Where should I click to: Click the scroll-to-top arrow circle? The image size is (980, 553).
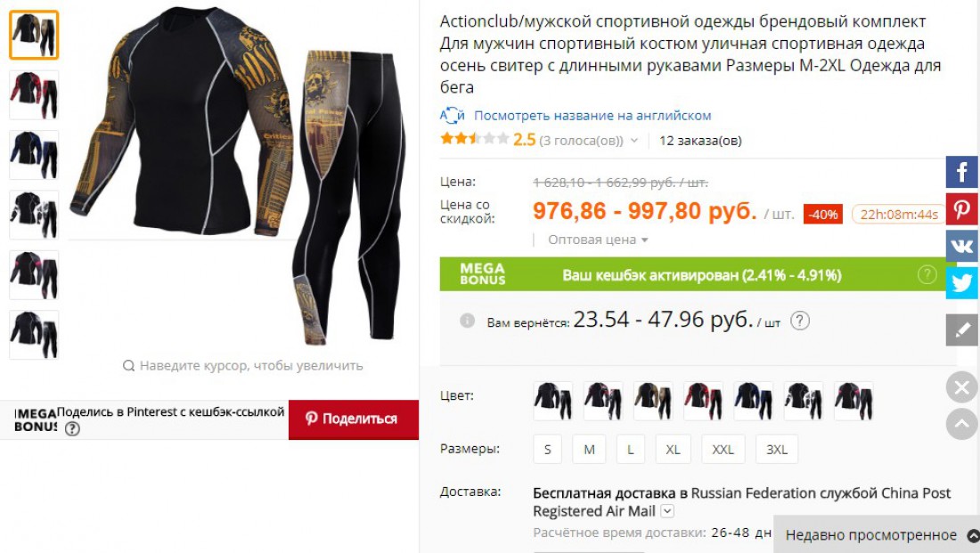[962, 424]
